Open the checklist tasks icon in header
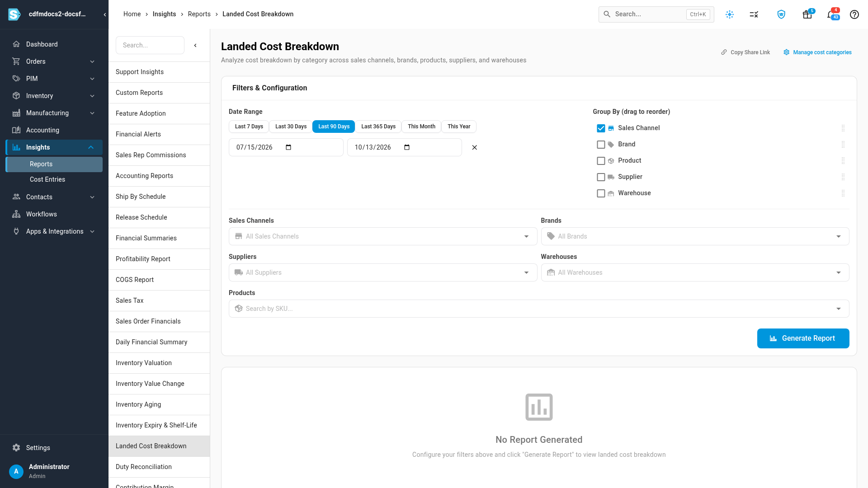Screen dimensions: 868x488 (754, 14)
